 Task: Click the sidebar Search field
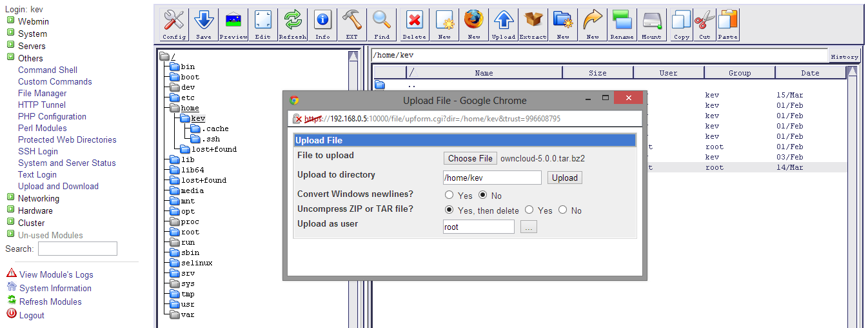(x=77, y=249)
